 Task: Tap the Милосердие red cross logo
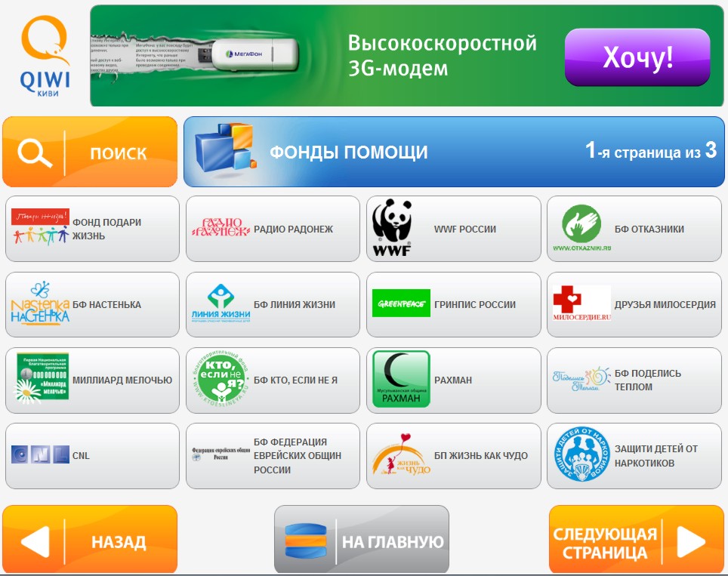click(581, 303)
